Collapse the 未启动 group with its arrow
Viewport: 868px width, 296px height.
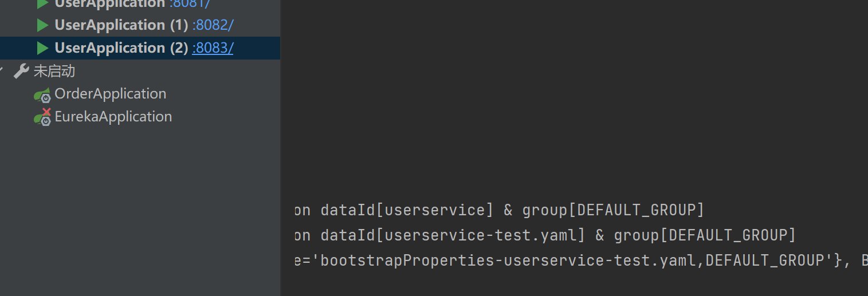tap(2, 71)
